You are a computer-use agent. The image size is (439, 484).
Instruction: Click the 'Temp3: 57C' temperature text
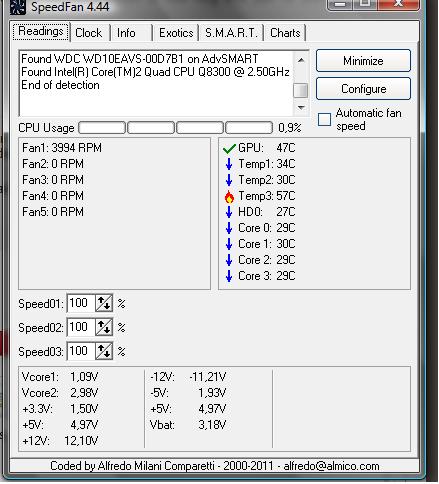(267, 196)
